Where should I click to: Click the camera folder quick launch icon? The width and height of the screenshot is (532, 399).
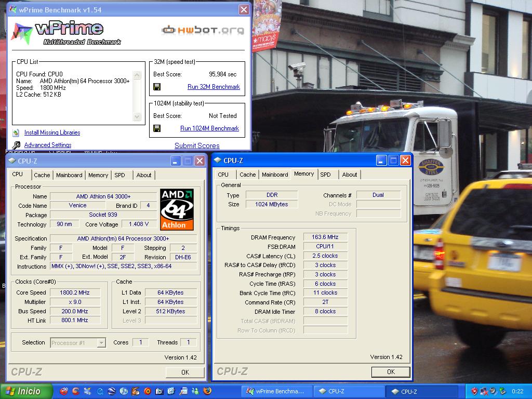point(159,391)
